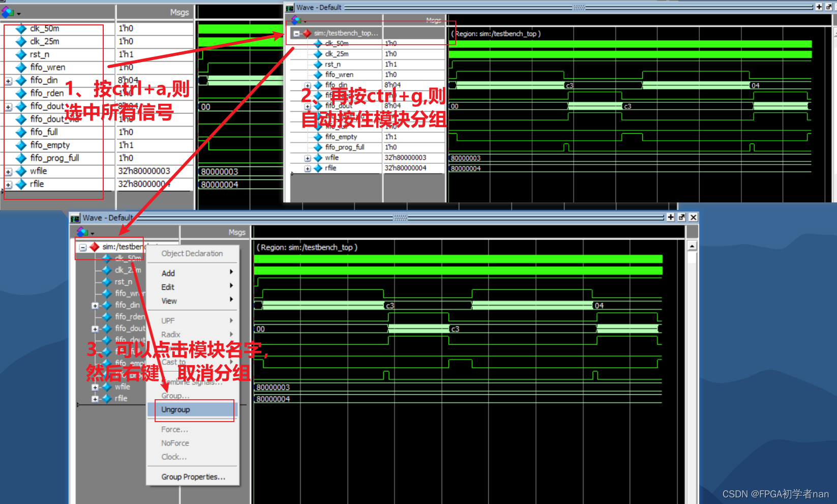
Task: Click value 80000003 in bottom waveform area
Action: click(273, 388)
